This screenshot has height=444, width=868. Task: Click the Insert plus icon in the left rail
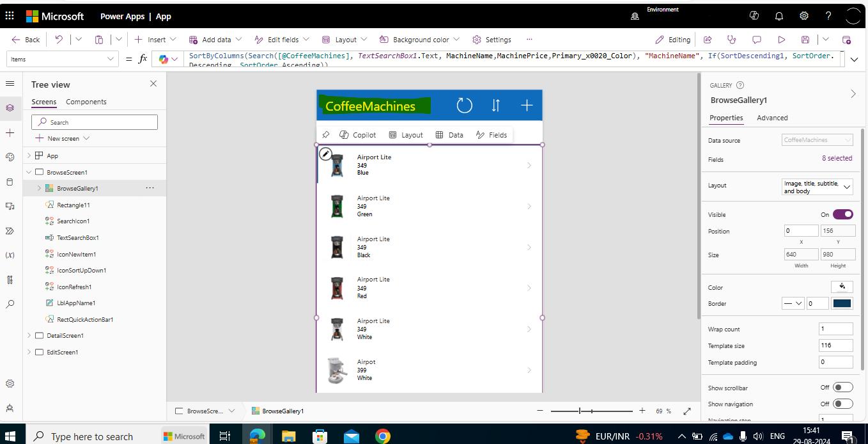[10, 132]
